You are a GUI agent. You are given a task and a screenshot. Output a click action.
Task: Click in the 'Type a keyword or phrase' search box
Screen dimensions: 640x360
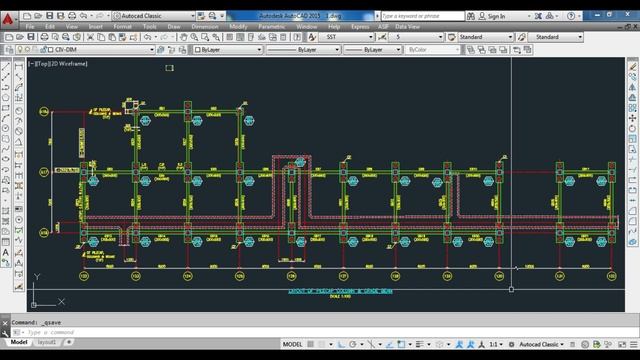point(422,16)
